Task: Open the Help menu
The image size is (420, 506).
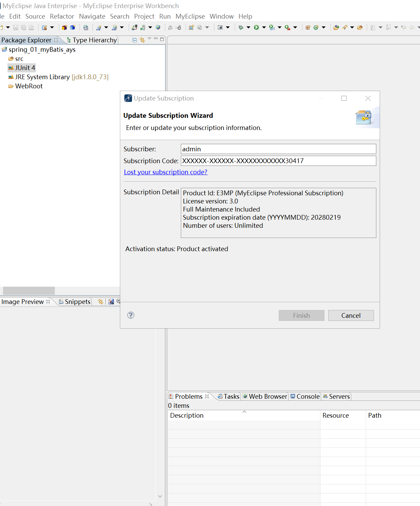Action: [245, 16]
